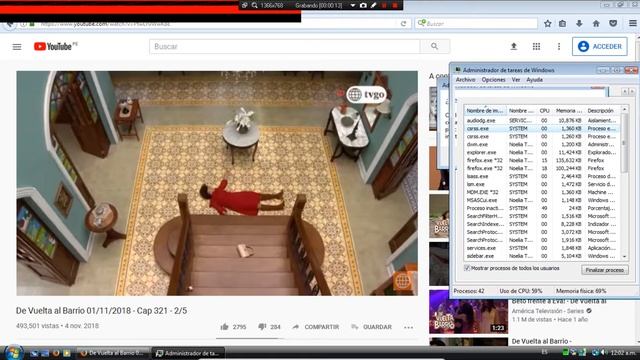
Task: Switch to Firefox taskbar button De Vuelta al Barrio
Action: pyautogui.click(x=113, y=353)
